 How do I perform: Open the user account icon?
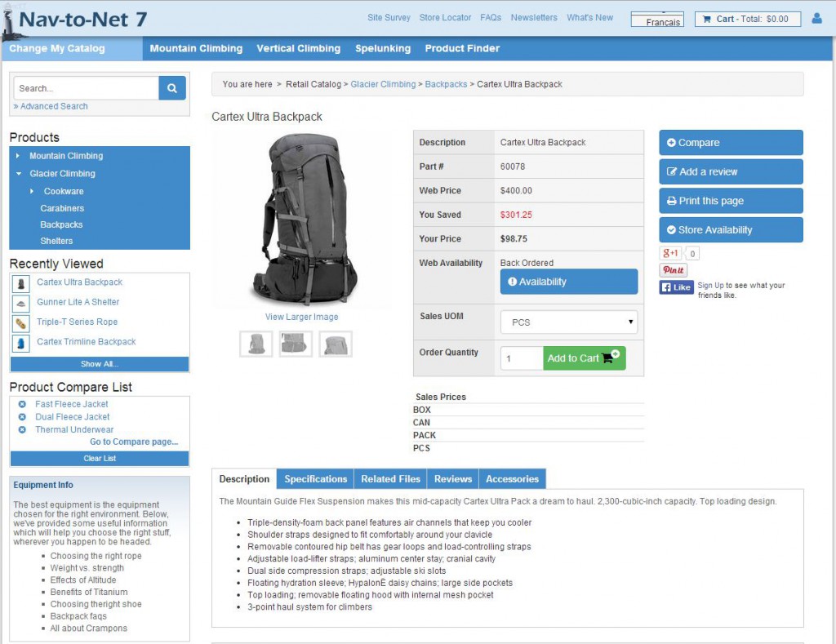pyautogui.click(x=816, y=18)
